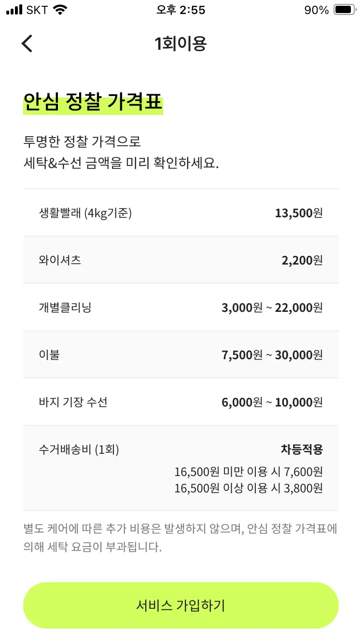The image size is (362, 644).
Task: Tap the 안심 정찰 가격표 heading
Action: coord(93,103)
